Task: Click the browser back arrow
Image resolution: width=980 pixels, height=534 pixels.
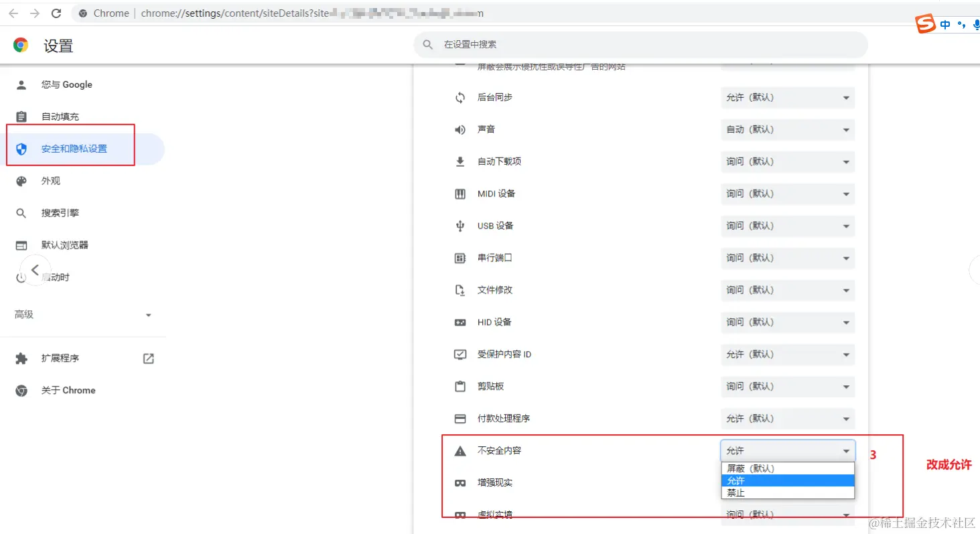Action: (x=13, y=13)
